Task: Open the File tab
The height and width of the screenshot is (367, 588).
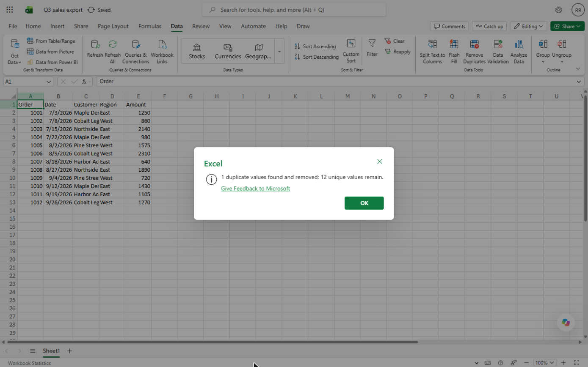Action: point(13,26)
